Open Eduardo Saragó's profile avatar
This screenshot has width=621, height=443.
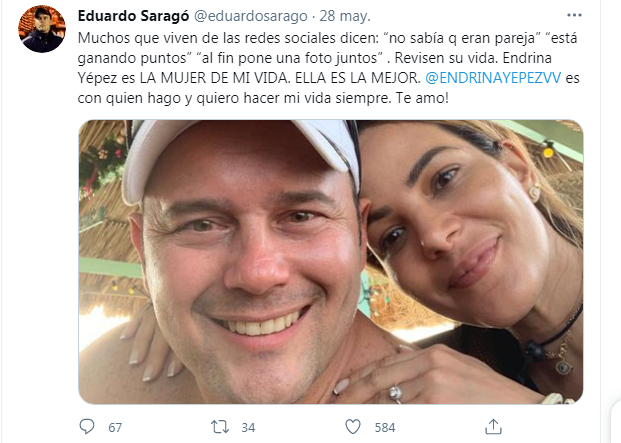pos(42,29)
